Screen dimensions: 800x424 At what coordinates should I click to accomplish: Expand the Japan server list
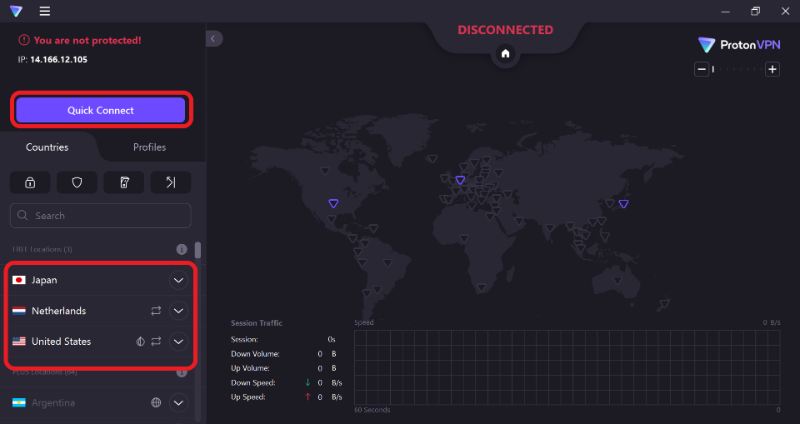(x=178, y=280)
